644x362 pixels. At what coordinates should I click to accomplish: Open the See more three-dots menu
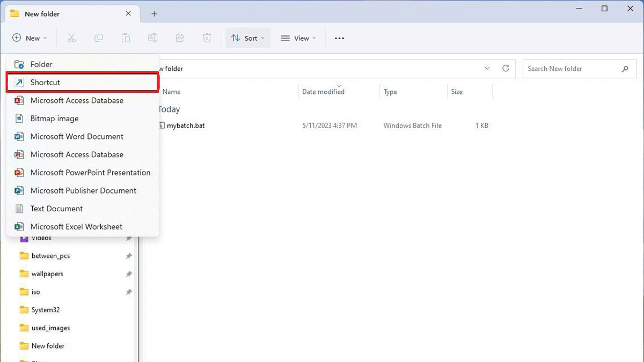(x=339, y=38)
